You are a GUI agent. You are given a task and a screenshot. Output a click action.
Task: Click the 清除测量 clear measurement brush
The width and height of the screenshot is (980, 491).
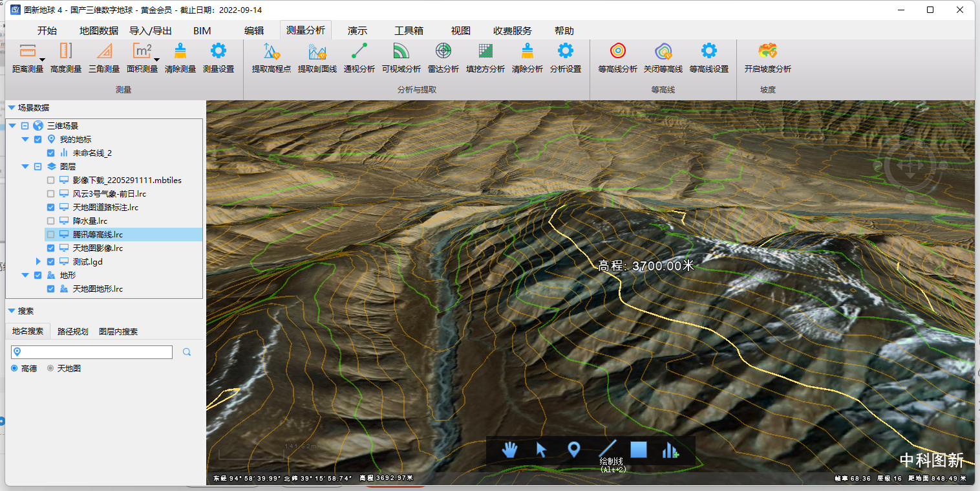180,58
